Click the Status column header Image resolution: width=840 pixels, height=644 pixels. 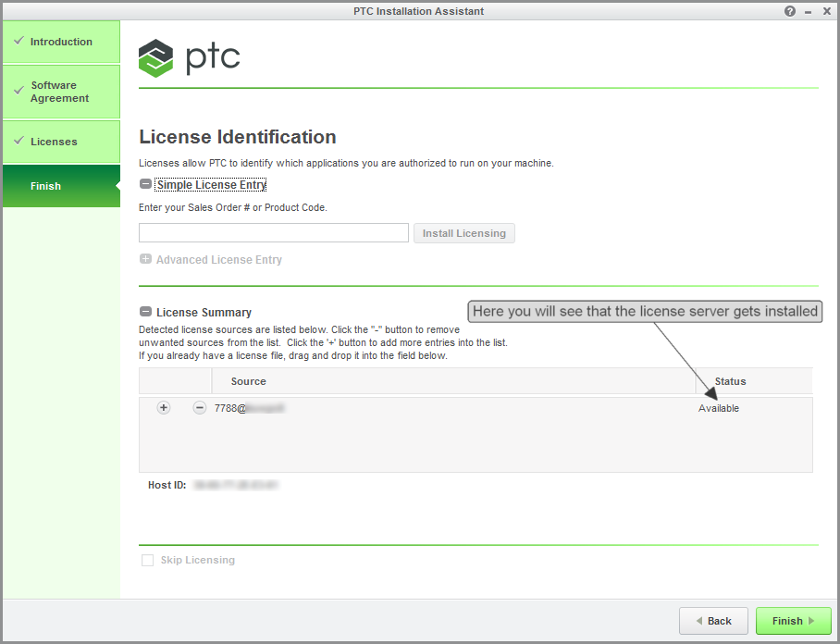click(x=754, y=381)
